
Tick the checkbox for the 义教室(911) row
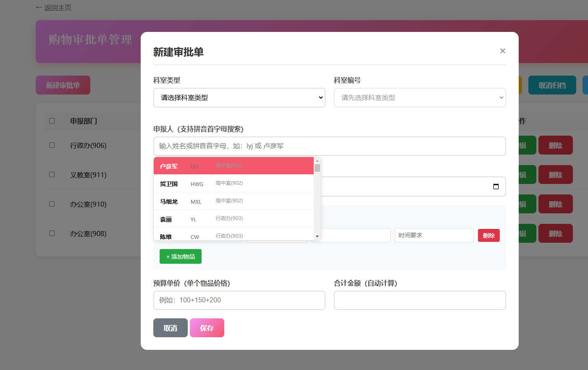[52, 174]
